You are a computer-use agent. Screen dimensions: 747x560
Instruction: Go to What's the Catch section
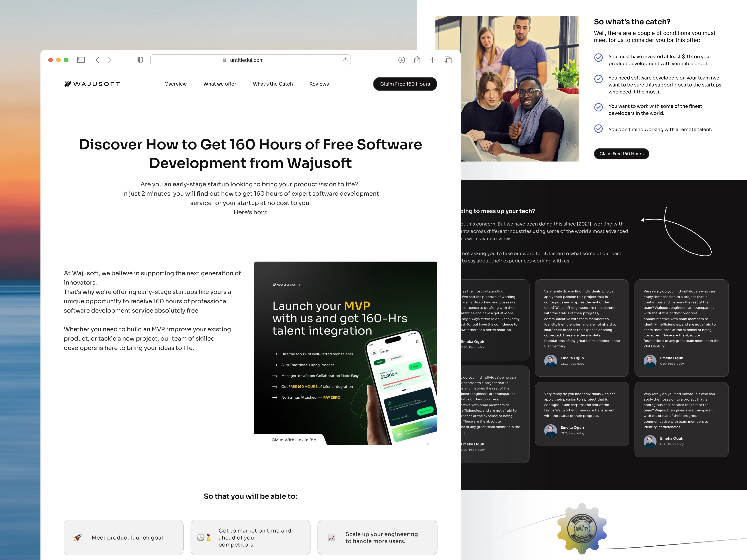[x=273, y=84]
